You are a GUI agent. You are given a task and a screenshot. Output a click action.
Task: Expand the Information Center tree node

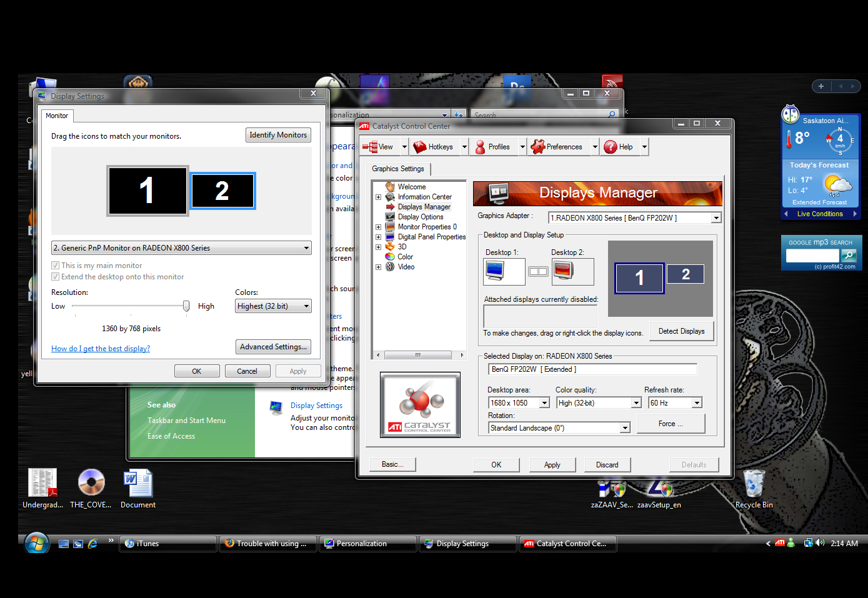pos(378,197)
